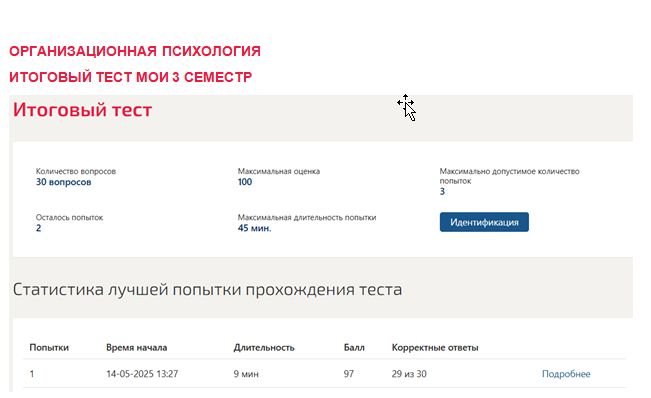651x398 pixels.
Task: Click the 45 мин. duration value
Action: pos(255,228)
